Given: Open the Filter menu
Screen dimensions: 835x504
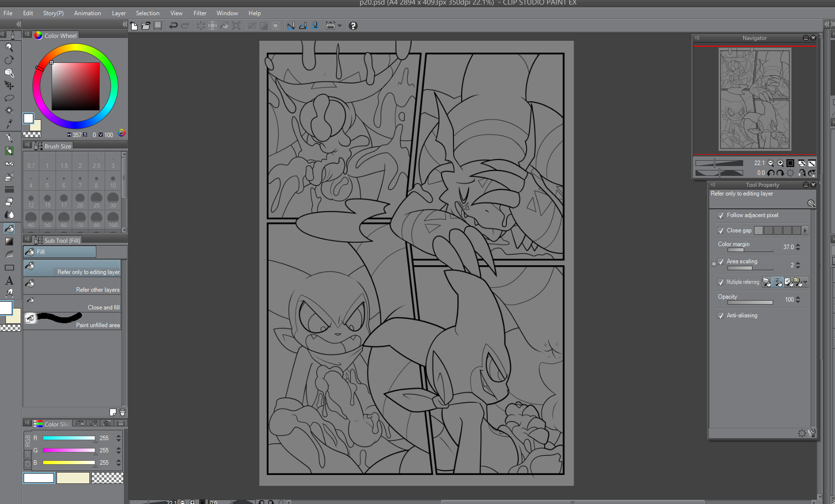Looking at the screenshot, I should 200,13.
